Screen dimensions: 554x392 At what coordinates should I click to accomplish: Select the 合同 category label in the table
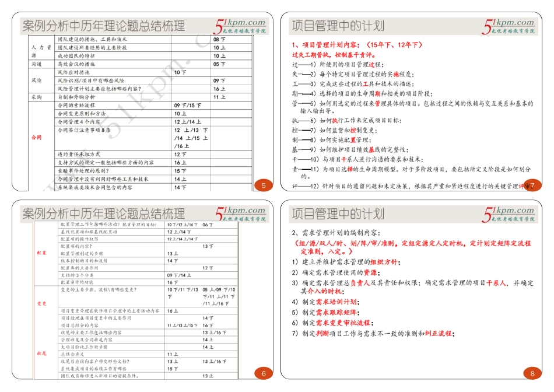pyautogui.click(x=35, y=138)
